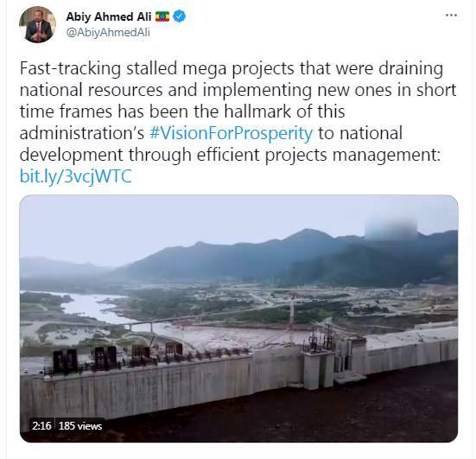Click the Ethiopian flag emoji beside the name
The height and width of the screenshot is (459, 476).
[x=162, y=16]
